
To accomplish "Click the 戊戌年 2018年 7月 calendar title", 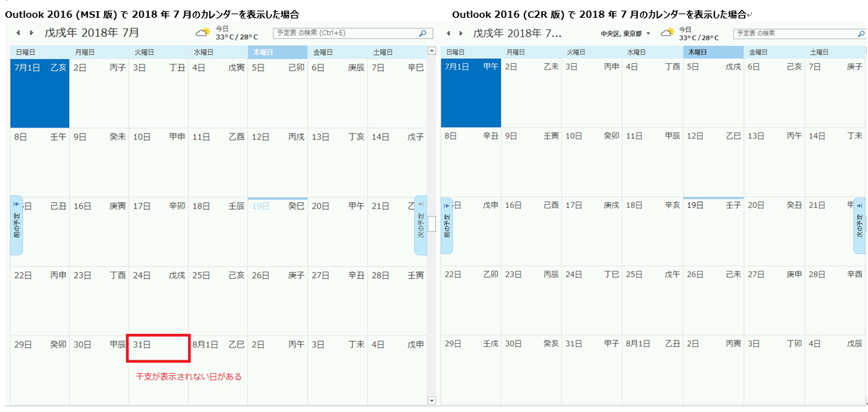I will 92,33.
